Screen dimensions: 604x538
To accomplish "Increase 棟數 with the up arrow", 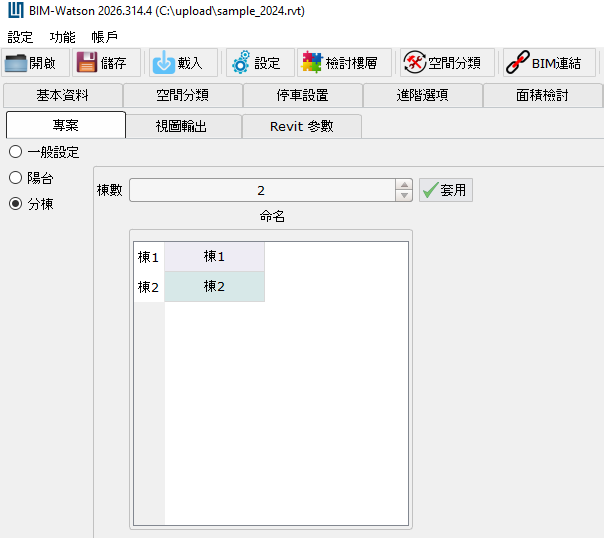I will (x=403, y=185).
